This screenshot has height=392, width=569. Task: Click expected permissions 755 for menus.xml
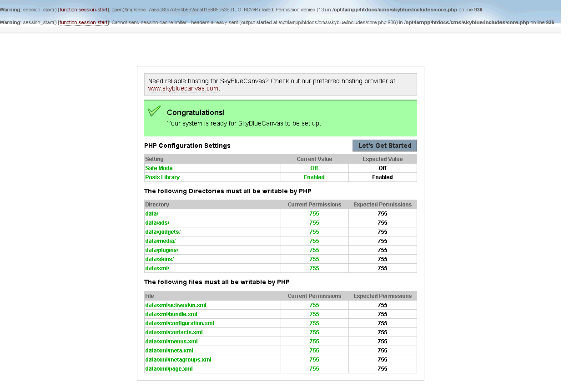(x=383, y=342)
